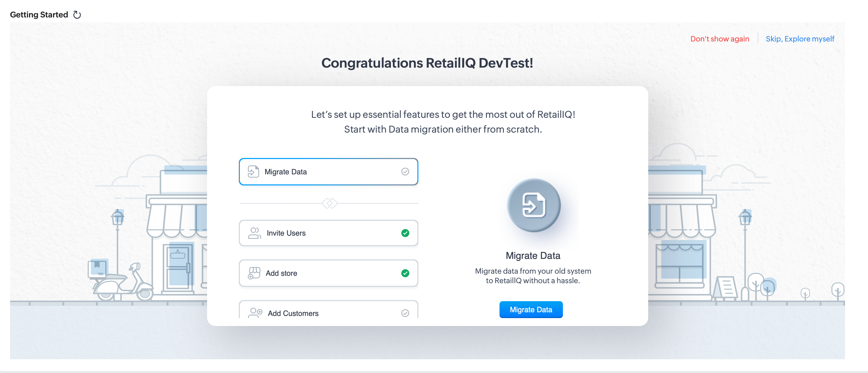868x373 pixels.
Task: Click Skip, Explore myself link
Action: (x=800, y=39)
